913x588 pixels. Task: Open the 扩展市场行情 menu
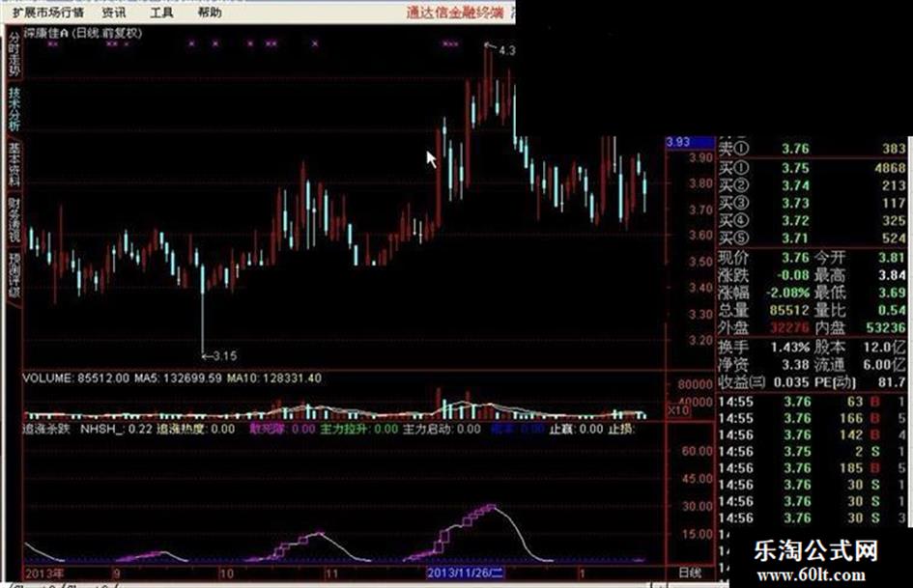pos(48,13)
